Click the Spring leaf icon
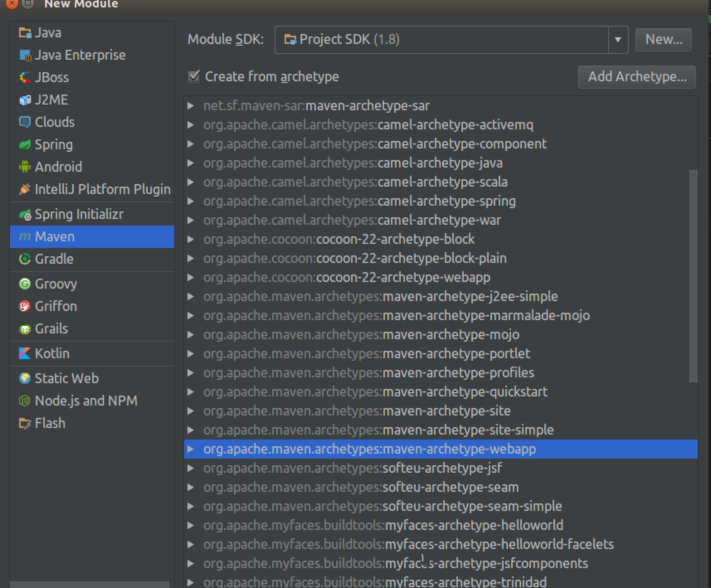The height and width of the screenshot is (588, 711). (x=25, y=145)
